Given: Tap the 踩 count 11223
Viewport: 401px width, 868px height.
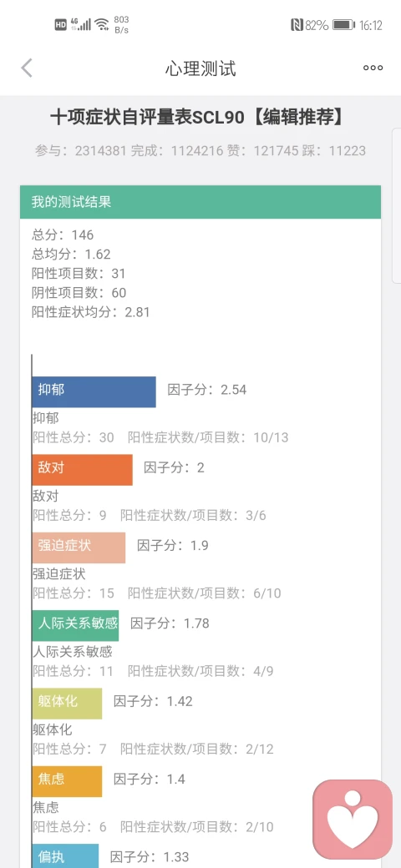Looking at the screenshot, I should click(x=343, y=150).
